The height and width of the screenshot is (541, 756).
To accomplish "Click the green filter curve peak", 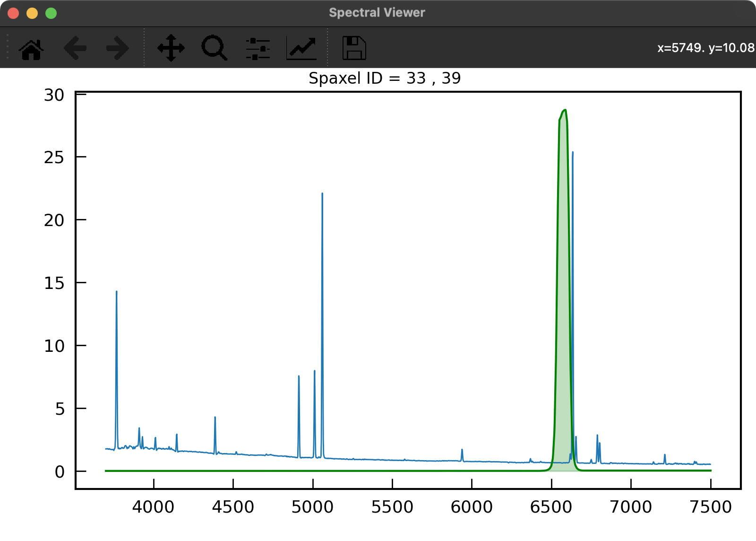I will coord(564,111).
